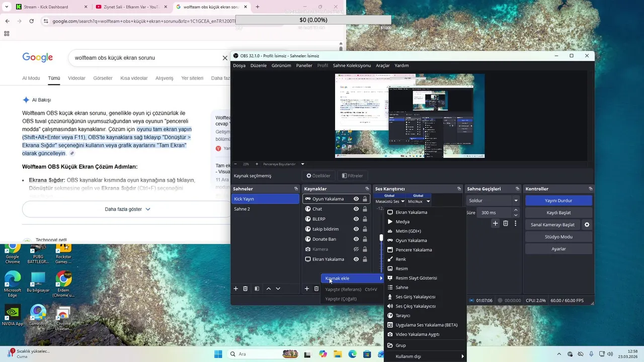644x362 pixels.
Task: Toggle Donate Barı source visibility
Action: pyautogui.click(x=356, y=239)
